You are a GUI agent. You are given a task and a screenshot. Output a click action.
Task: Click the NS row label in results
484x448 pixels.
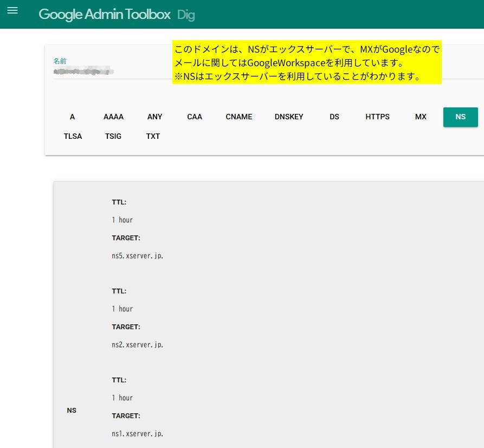click(72, 411)
